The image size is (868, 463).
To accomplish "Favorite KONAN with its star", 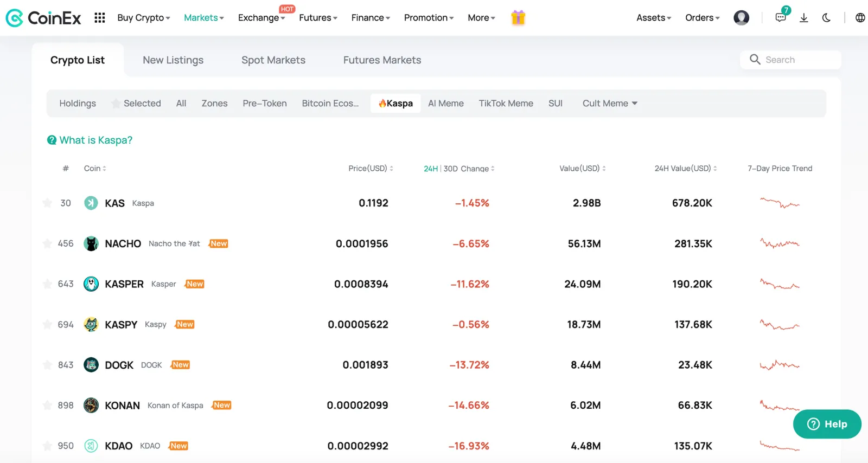I will click(x=47, y=405).
